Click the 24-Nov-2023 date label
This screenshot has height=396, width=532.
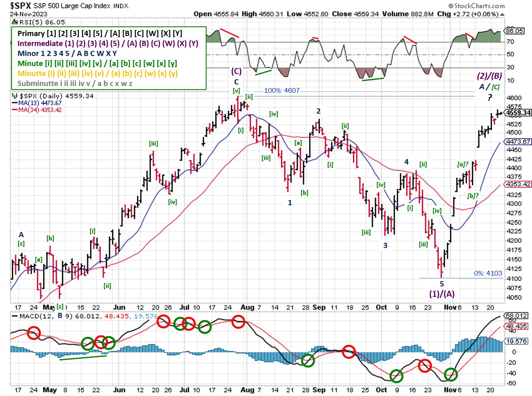point(28,14)
